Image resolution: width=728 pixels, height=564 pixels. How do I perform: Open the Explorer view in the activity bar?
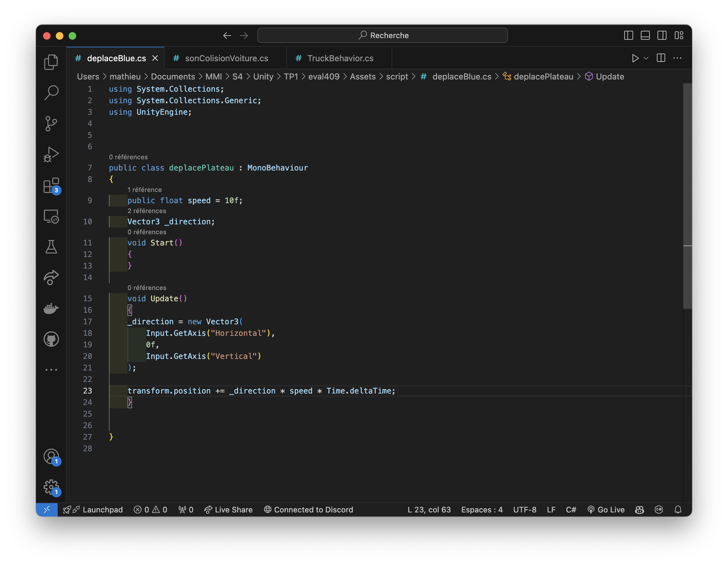[51, 62]
